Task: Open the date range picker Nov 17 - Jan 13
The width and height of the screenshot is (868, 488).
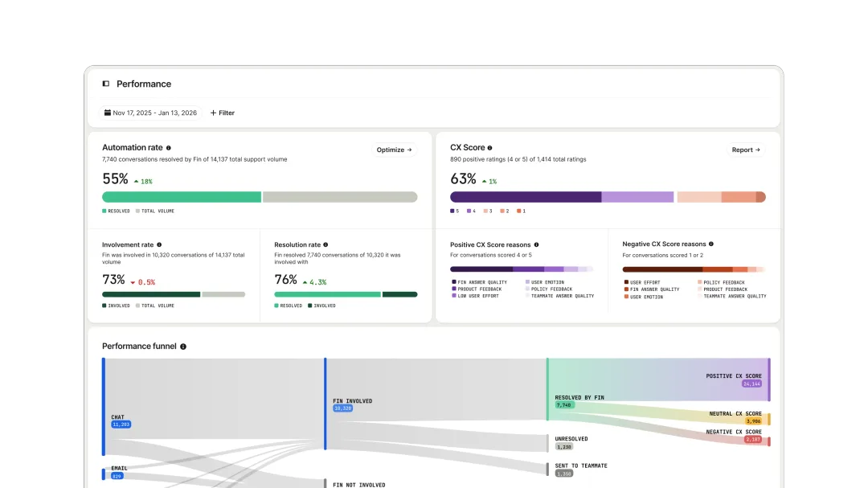Action: point(150,113)
